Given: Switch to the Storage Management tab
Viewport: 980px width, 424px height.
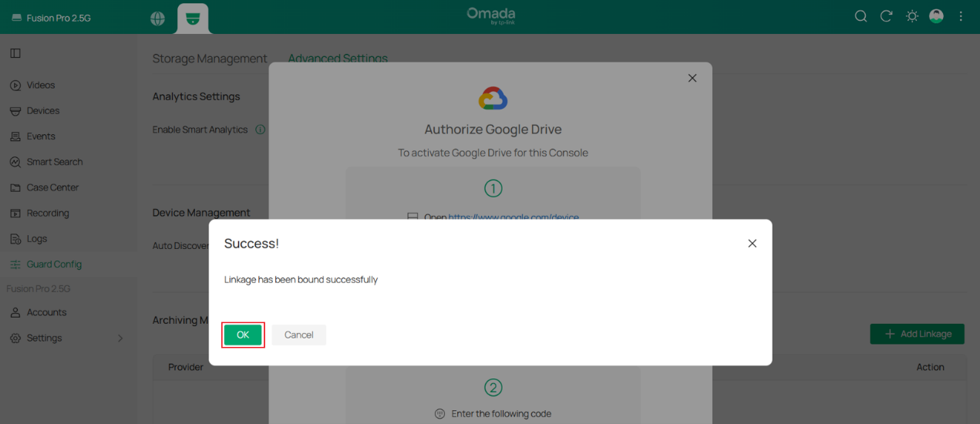Looking at the screenshot, I should point(210,59).
